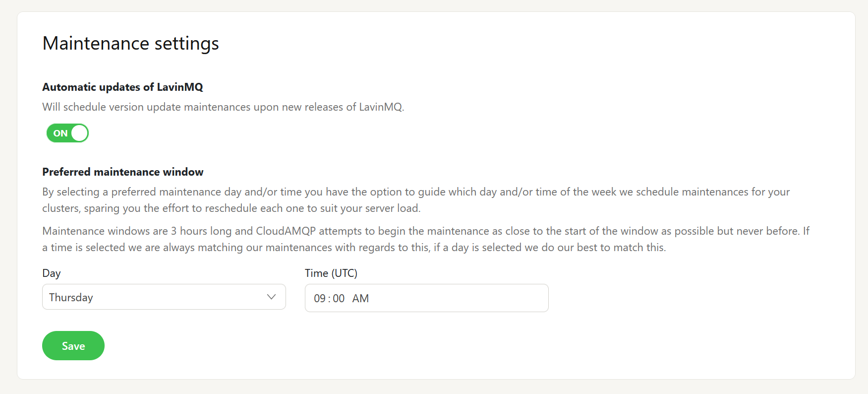
Task: Save the maintenance settings
Action: click(x=73, y=345)
